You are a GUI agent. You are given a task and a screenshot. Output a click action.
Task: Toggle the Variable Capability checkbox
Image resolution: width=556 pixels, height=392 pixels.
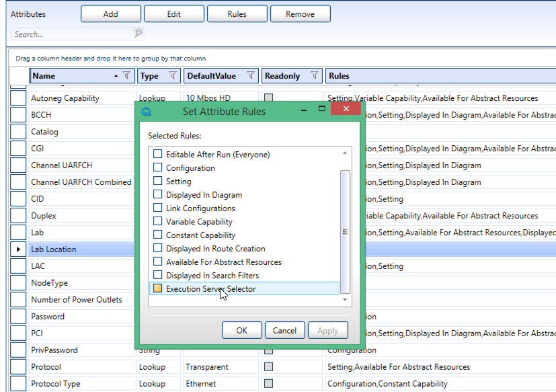[x=158, y=222]
